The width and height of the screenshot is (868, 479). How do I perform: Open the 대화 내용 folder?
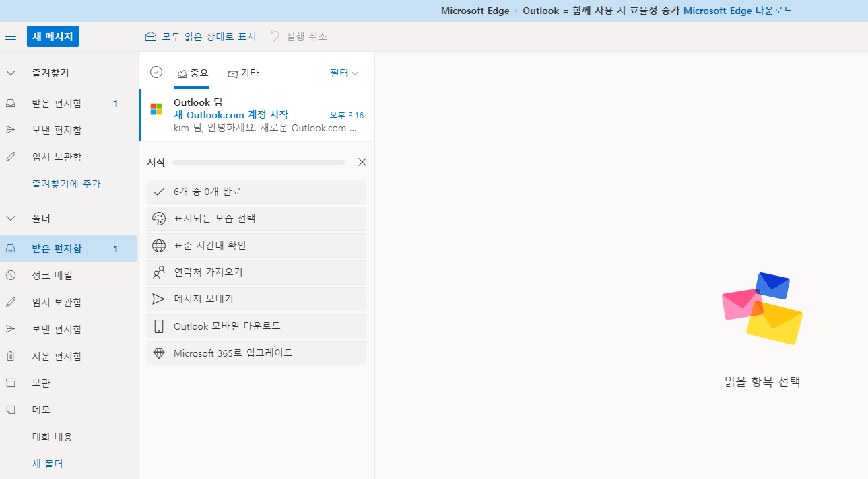[x=69, y=437]
